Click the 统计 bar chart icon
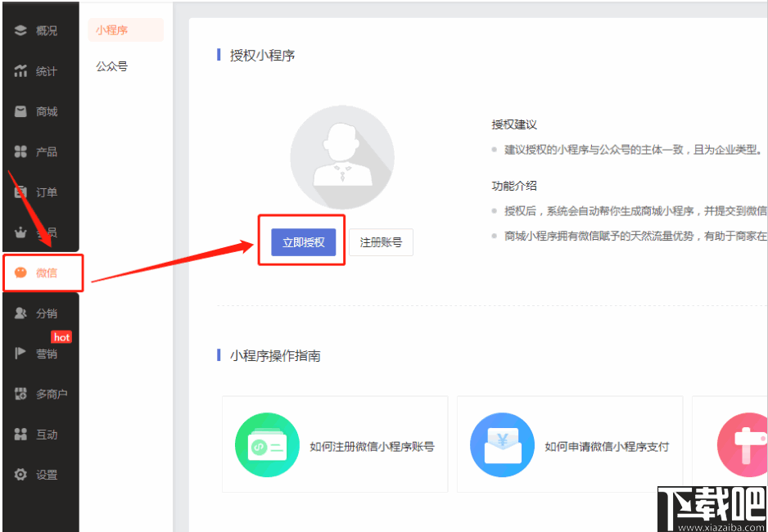This screenshot has width=768, height=532. pos(20,71)
